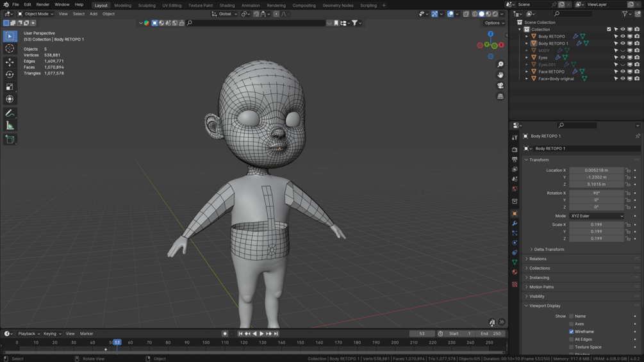Screen dimensions: 644x362
Task: Expand Body RETOPO 1 tree item arrow
Action: [527, 44]
